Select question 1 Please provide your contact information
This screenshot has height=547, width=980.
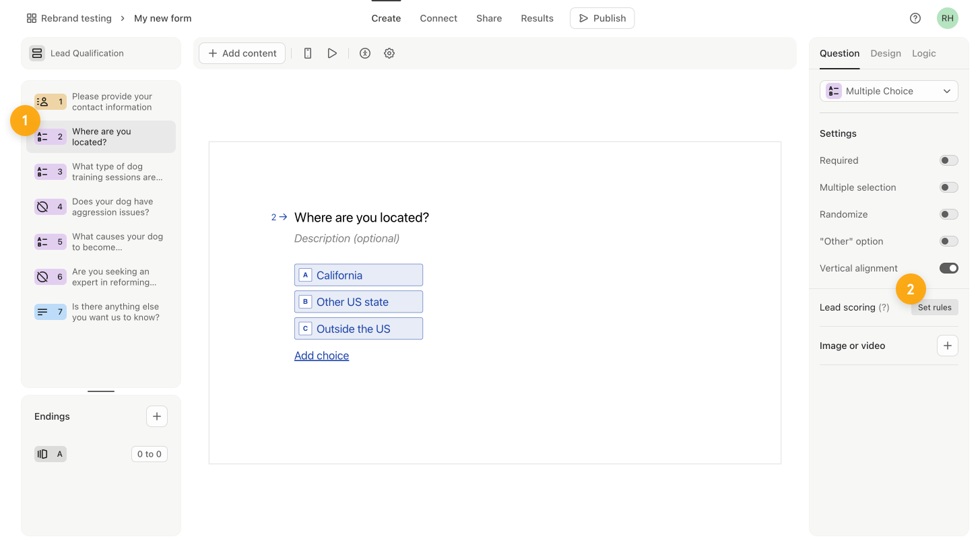coord(101,102)
